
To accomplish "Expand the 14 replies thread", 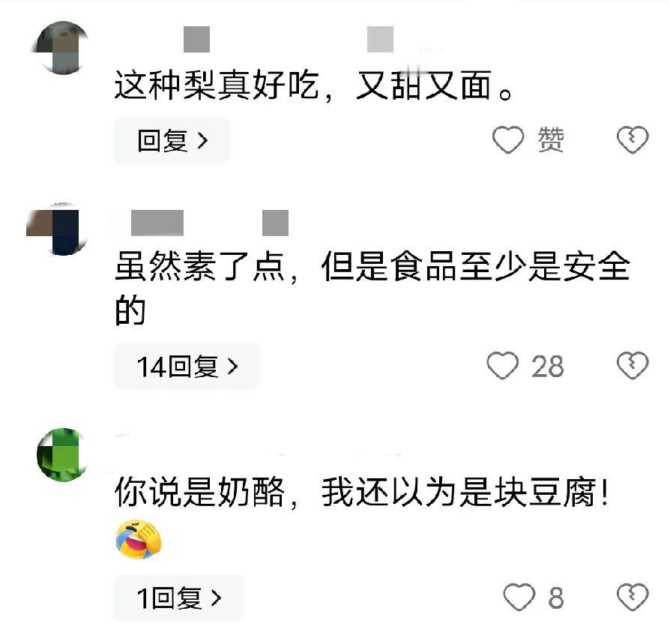I will pyautogui.click(x=187, y=367).
